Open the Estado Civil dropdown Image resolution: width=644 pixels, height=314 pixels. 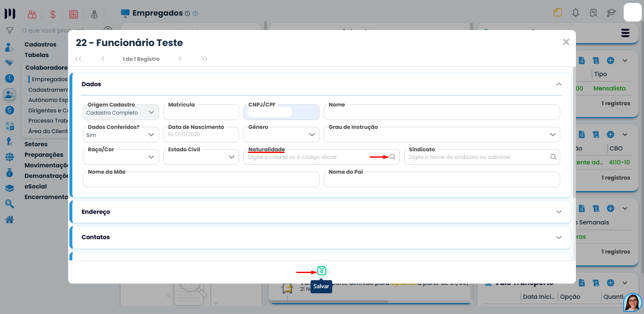click(x=201, y=157)
